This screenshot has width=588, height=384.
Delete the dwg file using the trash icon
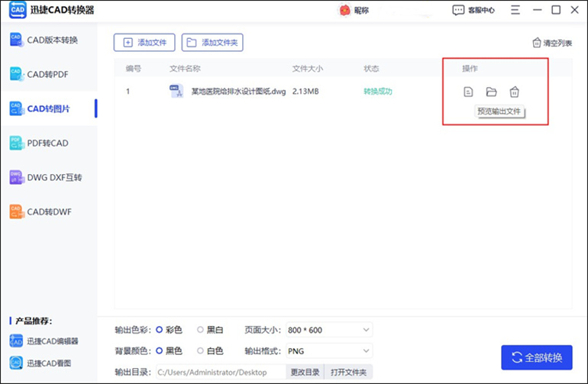pyautogui.click(x=514, y=92)
